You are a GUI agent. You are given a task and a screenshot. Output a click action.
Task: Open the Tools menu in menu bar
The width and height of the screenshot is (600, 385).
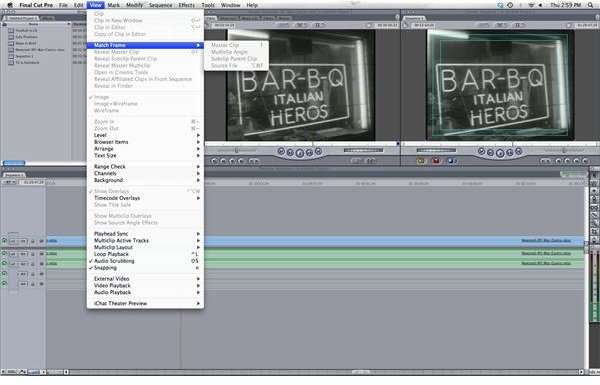click(x=208, y=5)
